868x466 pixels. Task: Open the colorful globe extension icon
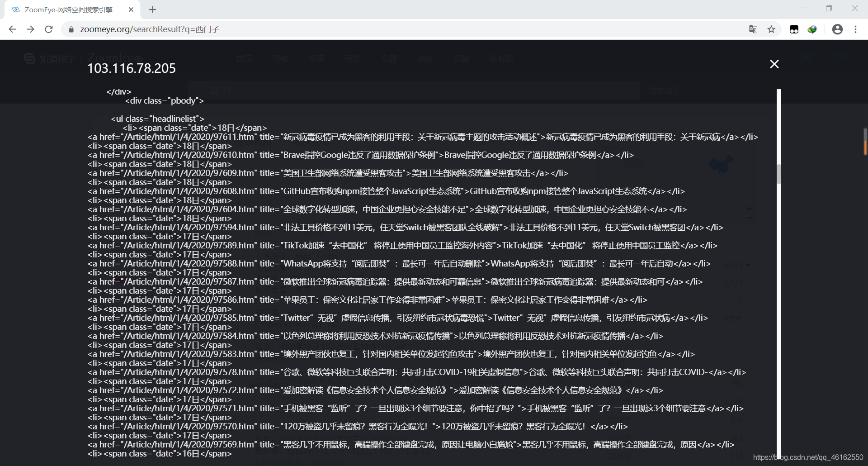click(x=812, y=29)
